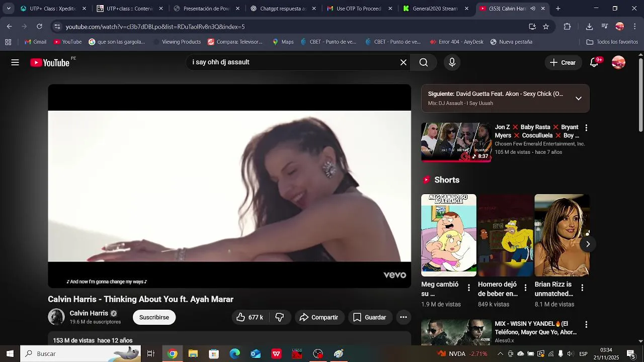The width and height of the screenshot is (644, 362).
Task: Click the Crear button
Action: click(x=562, y=62)
